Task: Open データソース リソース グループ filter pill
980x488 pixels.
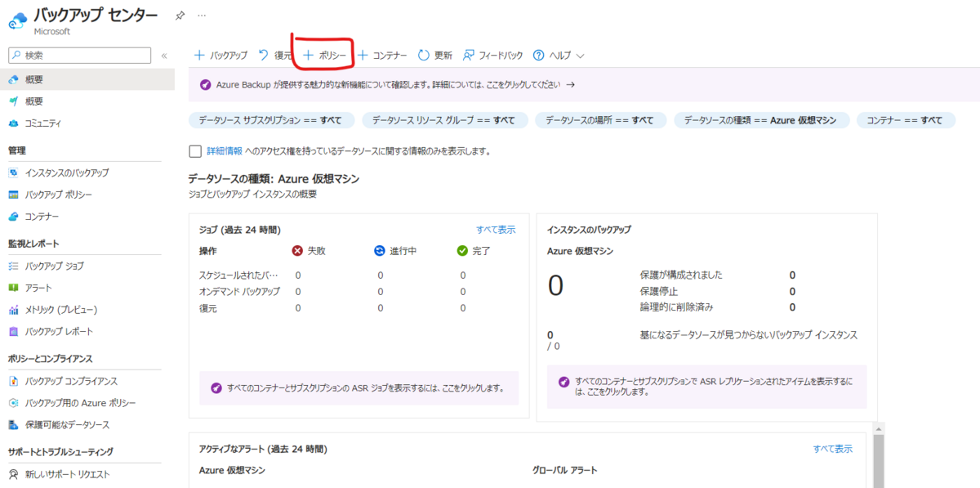Action: (x=444, y=120)
